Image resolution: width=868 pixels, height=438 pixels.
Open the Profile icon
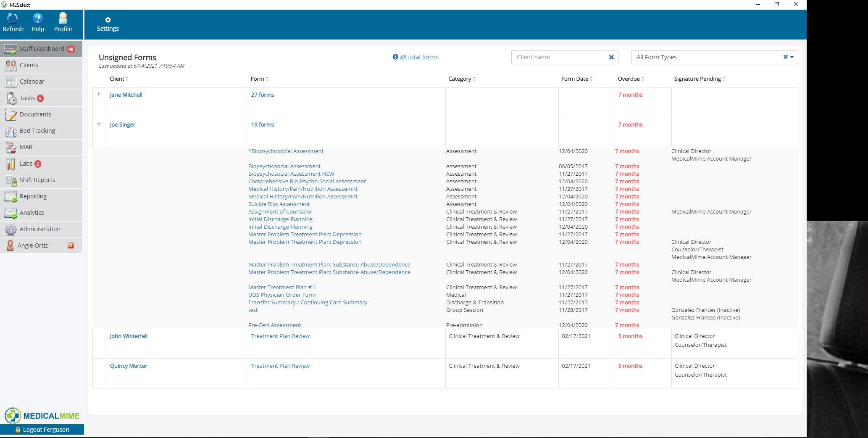click(x=63, y=21)
